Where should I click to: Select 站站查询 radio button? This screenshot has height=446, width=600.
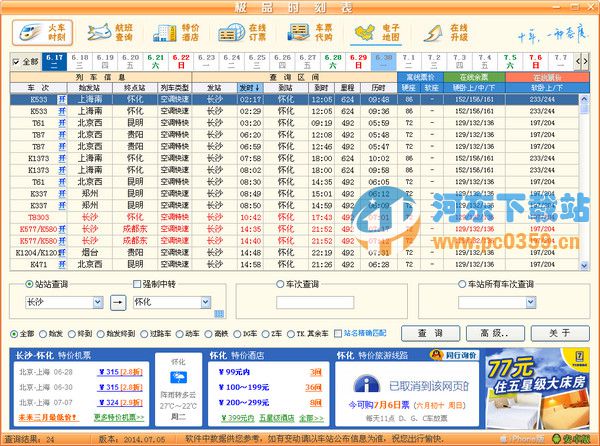coord(29,284)
